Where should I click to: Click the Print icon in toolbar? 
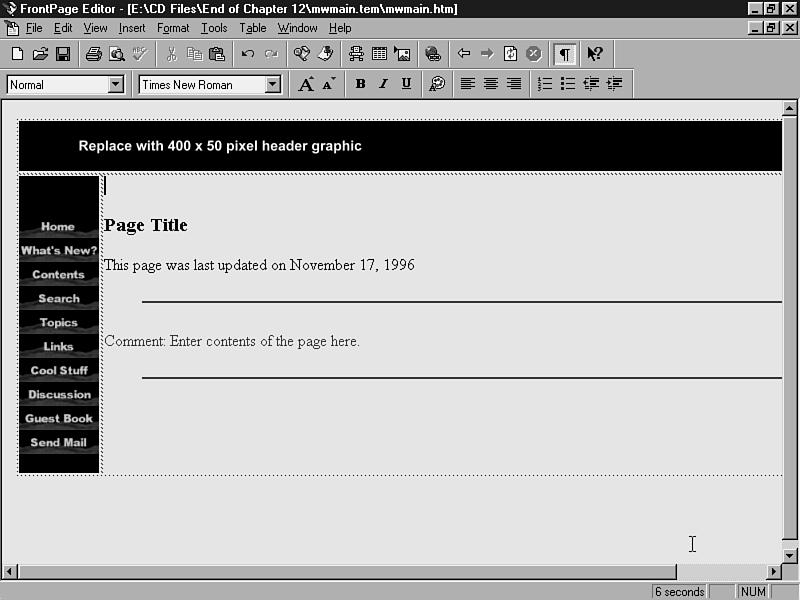pyautogui.click(x=93, y=54)
